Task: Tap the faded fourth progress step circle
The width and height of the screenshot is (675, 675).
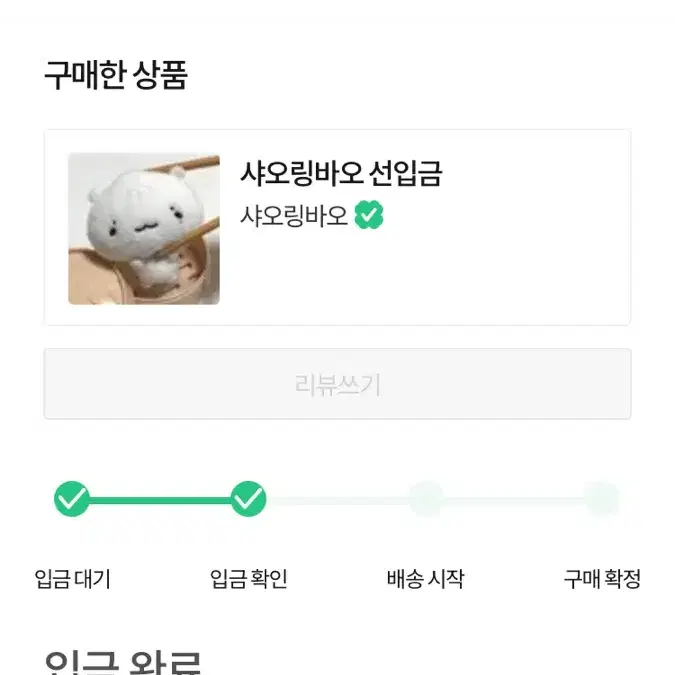Action: (x=602, y=499)
